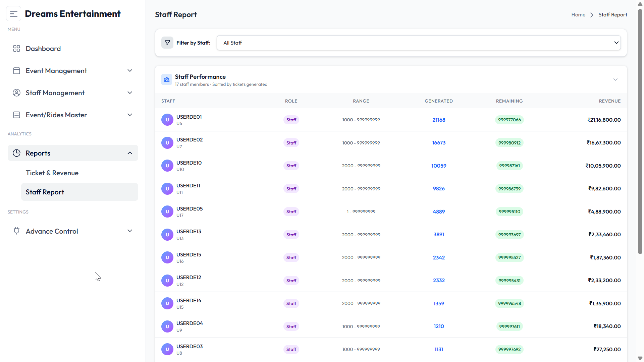Screen dimensions: 644x362
Task: Collapse the Reports section chevron
Action: tap(130, 153)
